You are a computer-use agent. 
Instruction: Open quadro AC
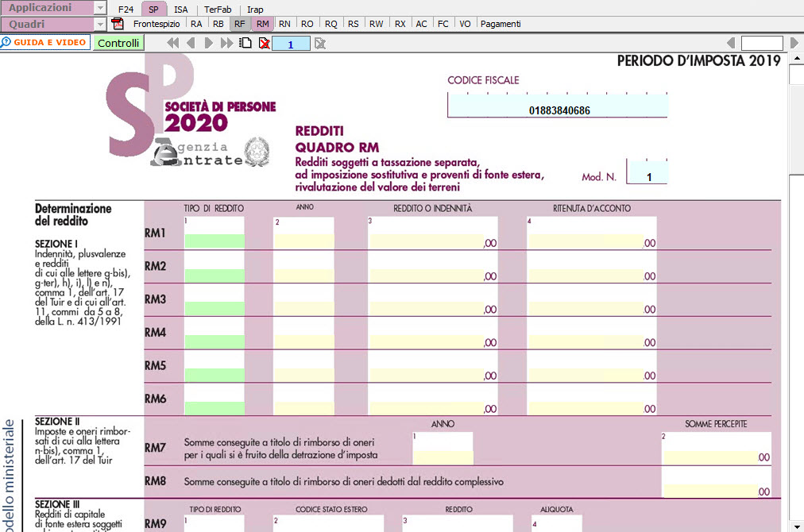click(421, 24)
